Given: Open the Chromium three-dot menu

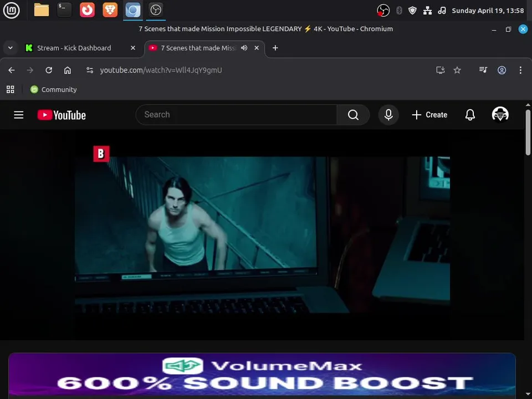Looking at the screenshot, I should point(520,70).
